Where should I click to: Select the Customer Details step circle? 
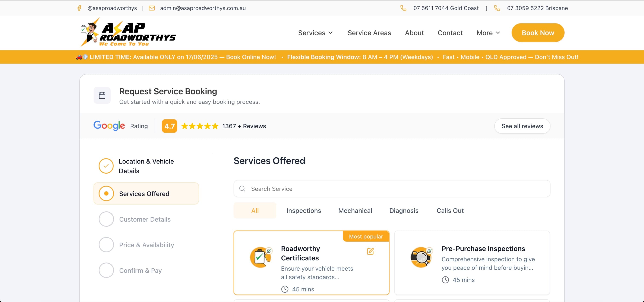point(106,219)
